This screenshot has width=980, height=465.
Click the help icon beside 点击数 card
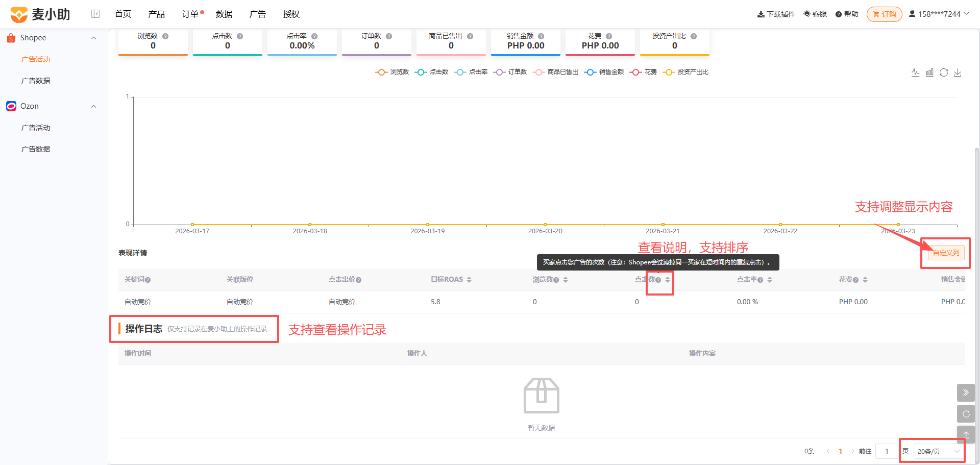(240, 36)
